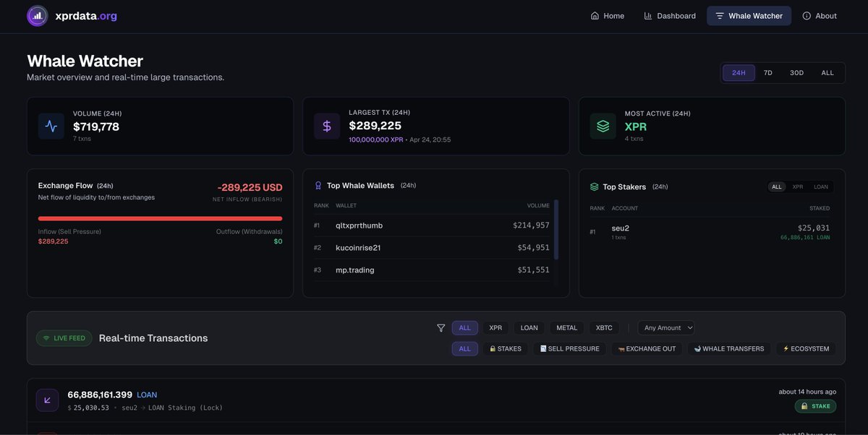Image resolution: width=868 pixels, height=435 pixels.
Task: Filter transactions by EXCHANGE OUT
Action: (647, 349)
